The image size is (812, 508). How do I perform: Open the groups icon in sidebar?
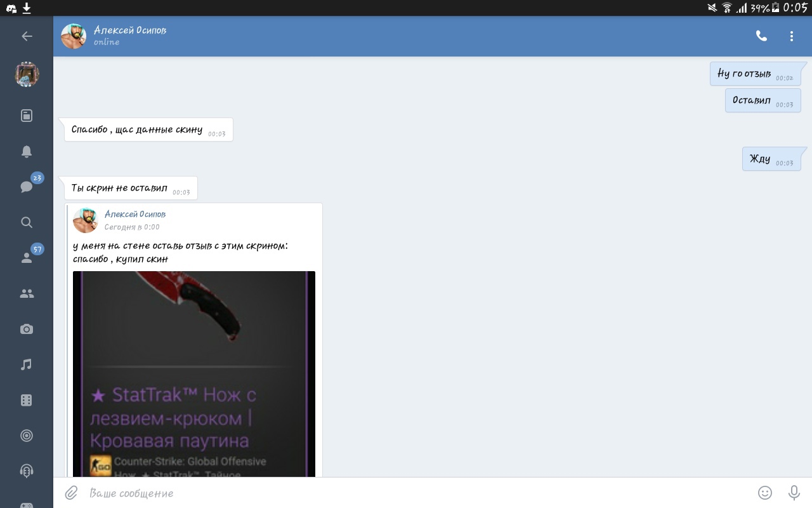coord(27,293)
